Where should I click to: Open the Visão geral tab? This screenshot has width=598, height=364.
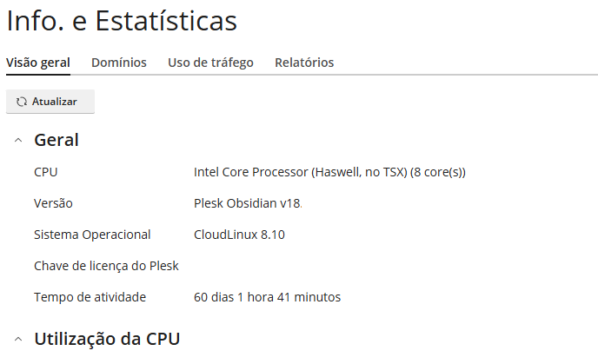[x=38, y=63]
